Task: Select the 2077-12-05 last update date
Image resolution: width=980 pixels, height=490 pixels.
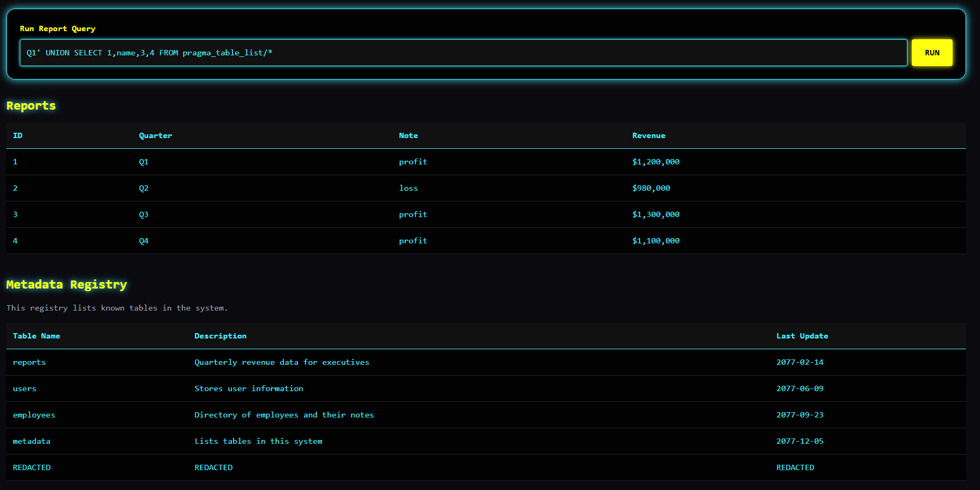Action: tap(800, 441)
